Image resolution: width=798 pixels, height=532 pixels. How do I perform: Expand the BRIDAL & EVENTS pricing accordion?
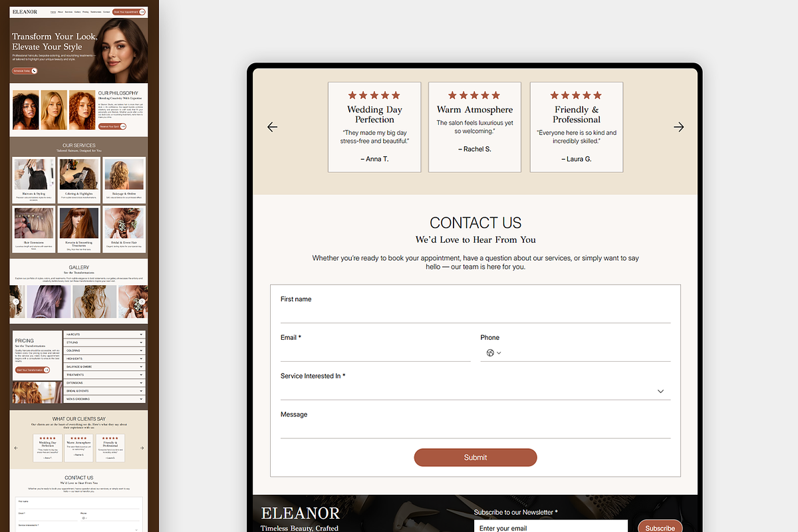click(104, 391)
